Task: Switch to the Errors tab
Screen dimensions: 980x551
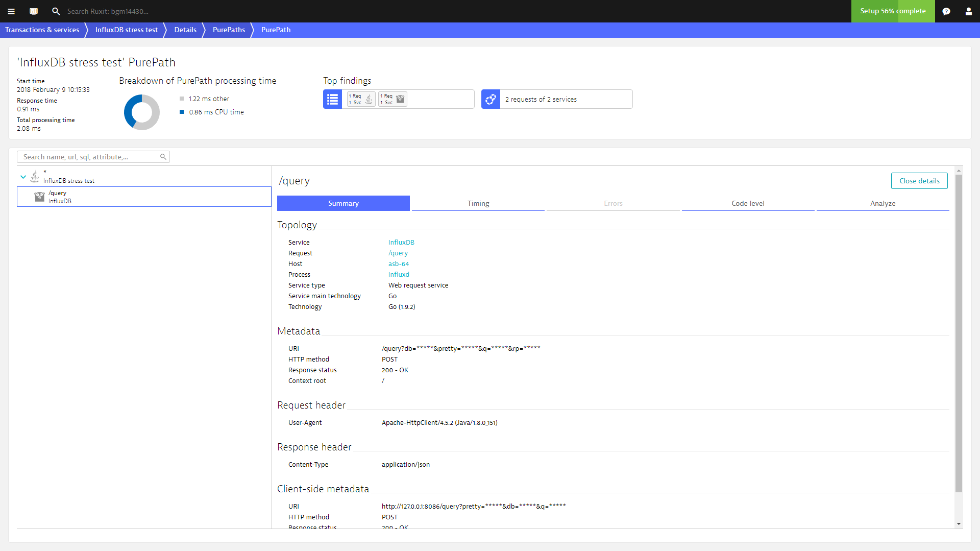Action: [x=613, y=203]
